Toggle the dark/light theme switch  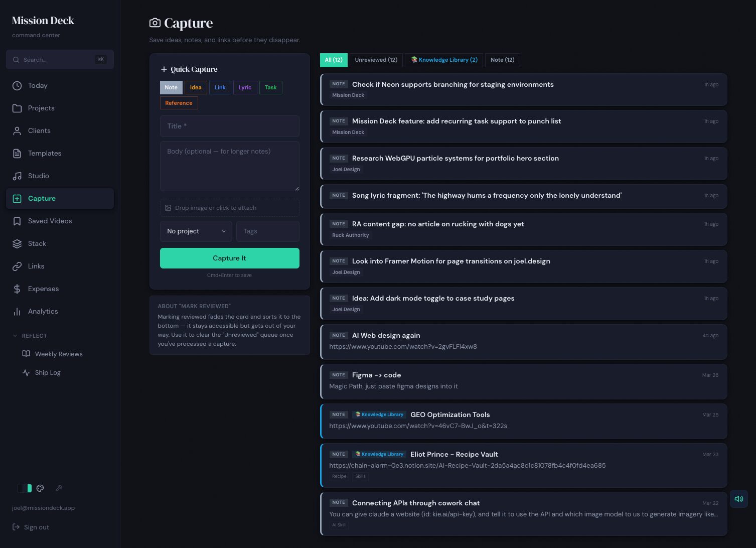coord(24,488)
